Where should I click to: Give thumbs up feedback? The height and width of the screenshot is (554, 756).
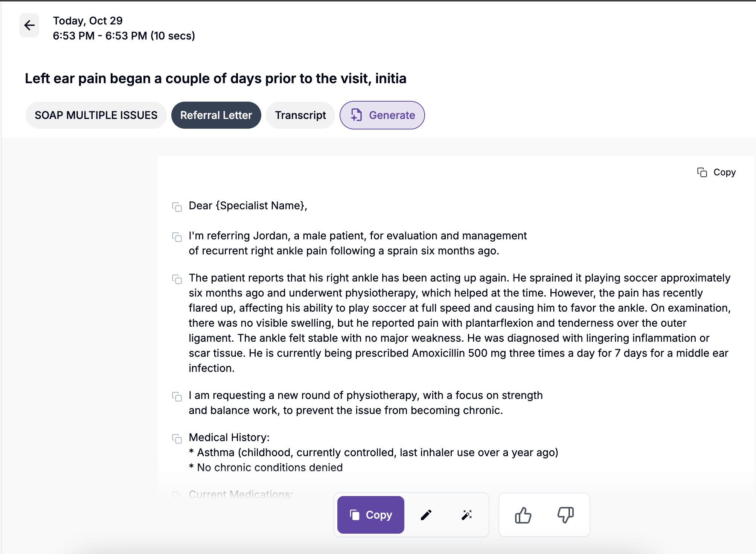point(523,515)
